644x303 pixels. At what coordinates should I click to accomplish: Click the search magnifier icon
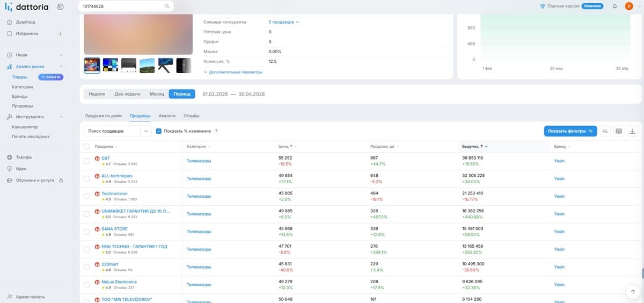click(x=167, y=6)
